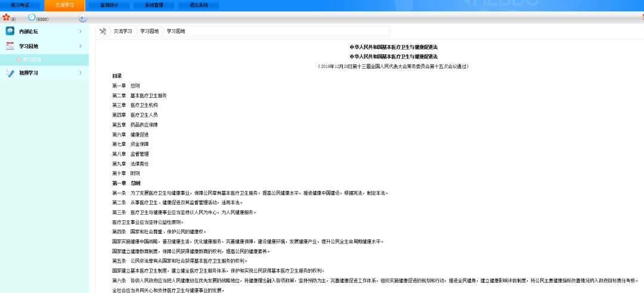Viewport: 644px width, 293px height.
Task: Click 第七章 资金保障
Action: [131, 144]
